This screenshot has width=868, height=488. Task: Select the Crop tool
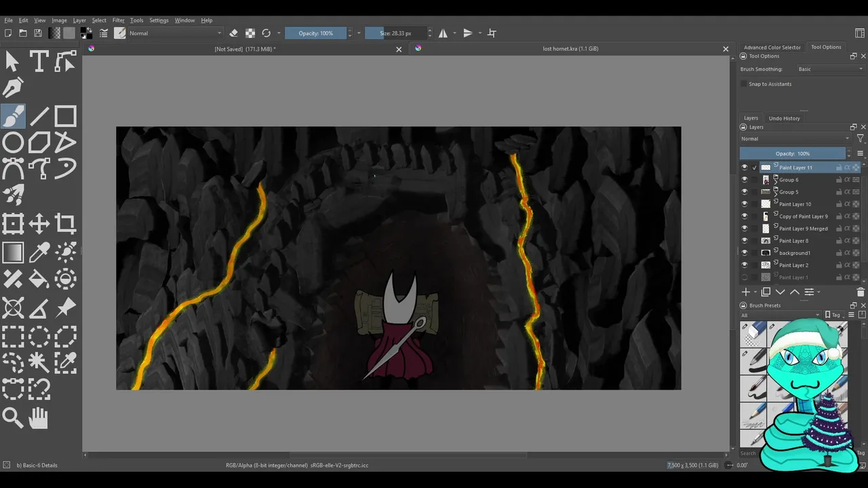point(65,224)
